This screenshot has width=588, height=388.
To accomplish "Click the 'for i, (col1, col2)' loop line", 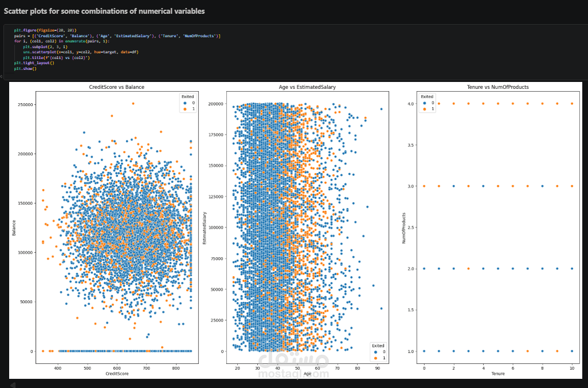I will click(62, 41).
